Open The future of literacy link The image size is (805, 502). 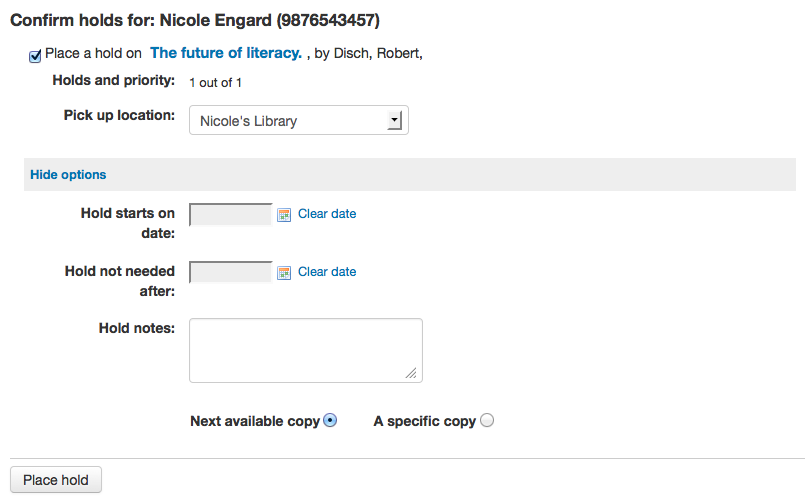[x=226, y=53]
